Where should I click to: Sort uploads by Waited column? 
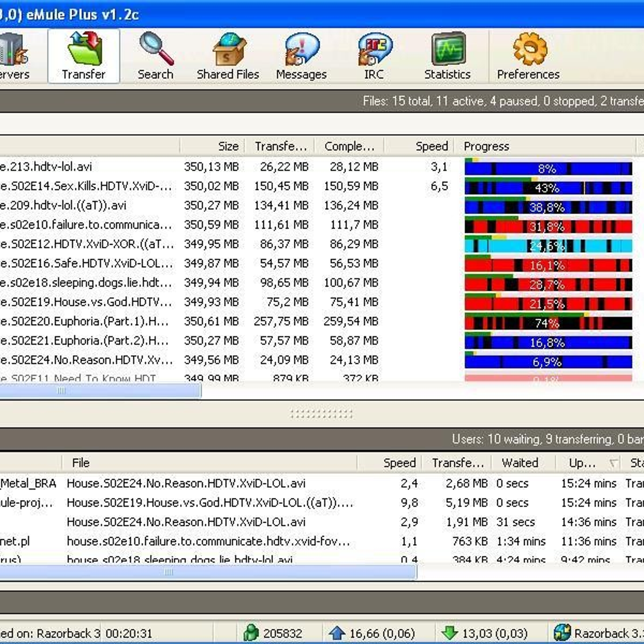523,463
